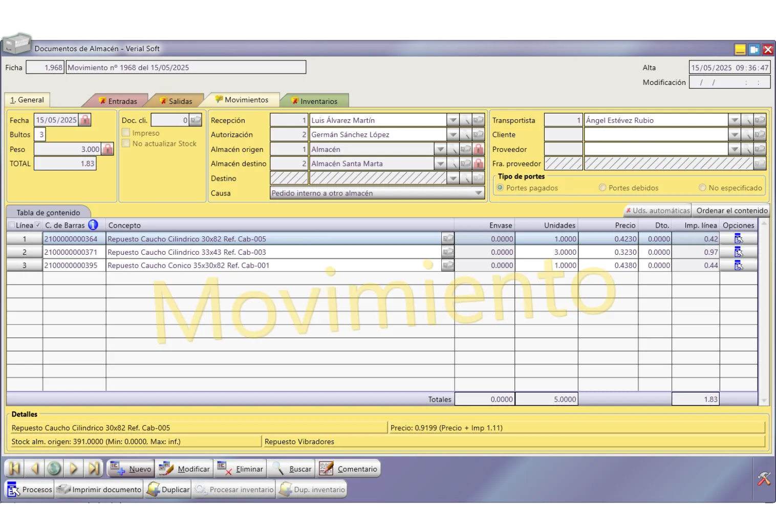Image resolution: width=776 pixels, height=532 pixels.
Task: Select Portes debidos radio option
Action: 602,188
